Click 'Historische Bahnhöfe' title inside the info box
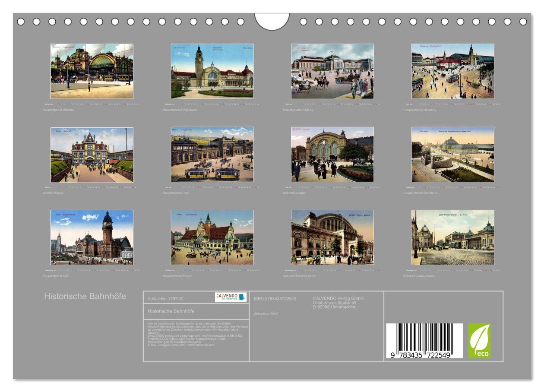This screenshot has height=392, width=544. (x=171, y=311)
